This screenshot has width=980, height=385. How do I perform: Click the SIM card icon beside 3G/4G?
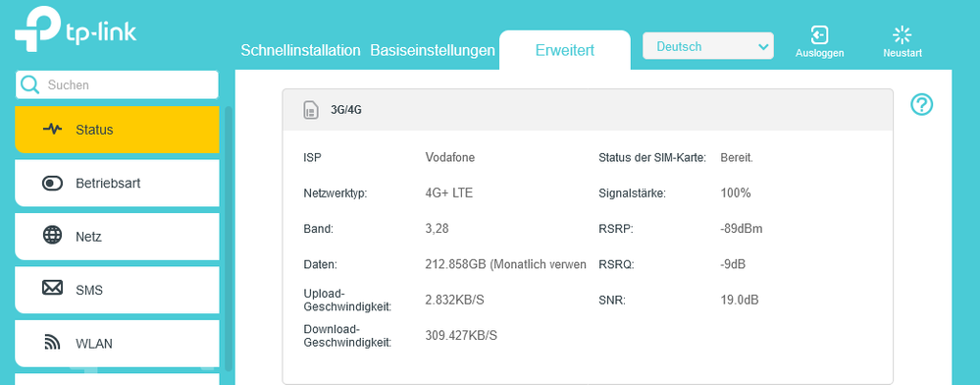(x=311, y=110)
